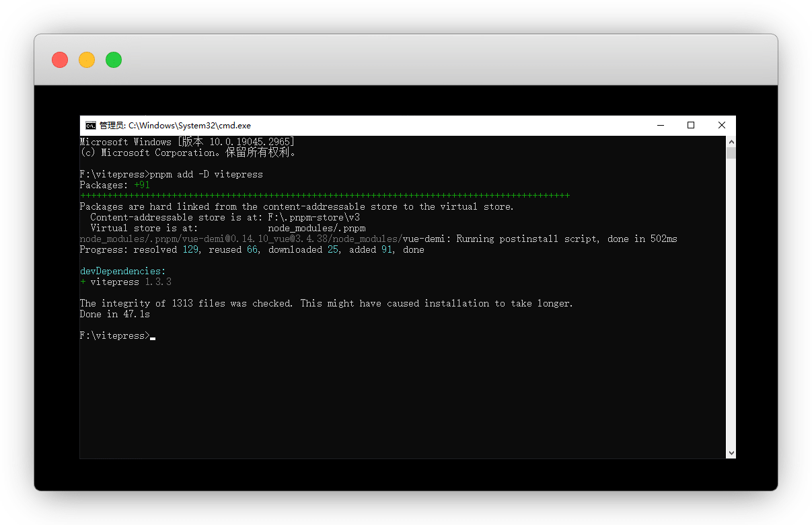Click the empty scrollbar track below thumb
812x525 pixels.
click(731, 302)
